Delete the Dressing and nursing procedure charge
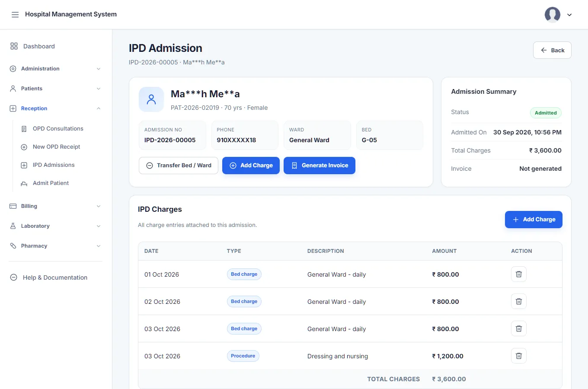 point(519,356)
